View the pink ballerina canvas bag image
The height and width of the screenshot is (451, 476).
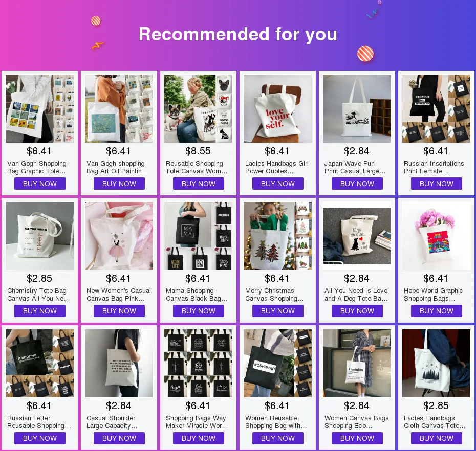(119, 236)
